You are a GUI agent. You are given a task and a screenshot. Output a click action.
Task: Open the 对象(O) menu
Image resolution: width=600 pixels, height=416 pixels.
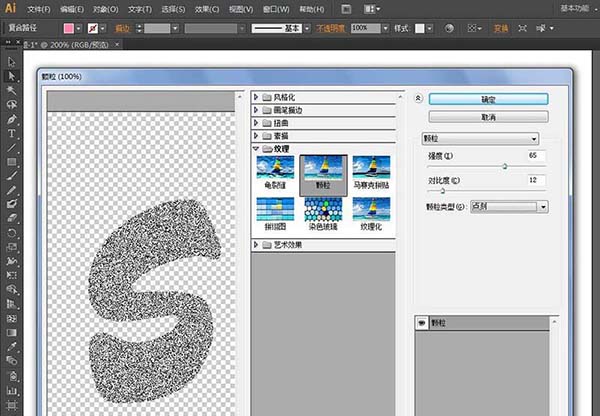[106, 9]
